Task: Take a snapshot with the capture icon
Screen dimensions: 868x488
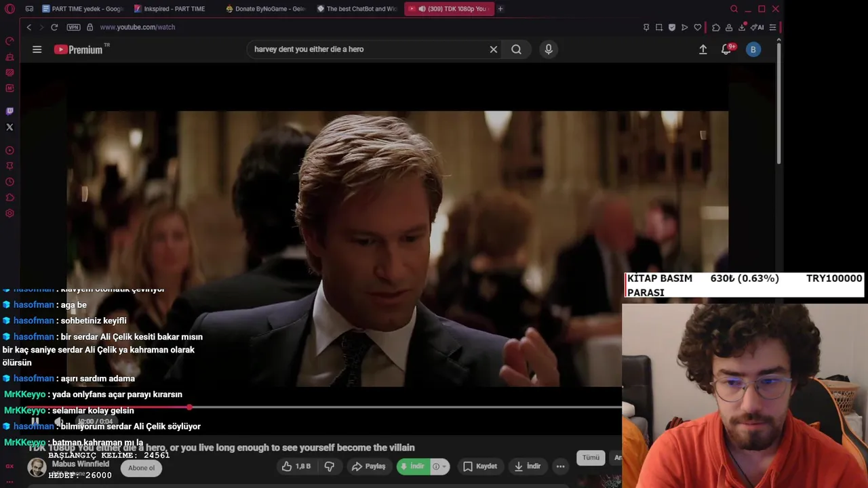Action: coord(659,27)
